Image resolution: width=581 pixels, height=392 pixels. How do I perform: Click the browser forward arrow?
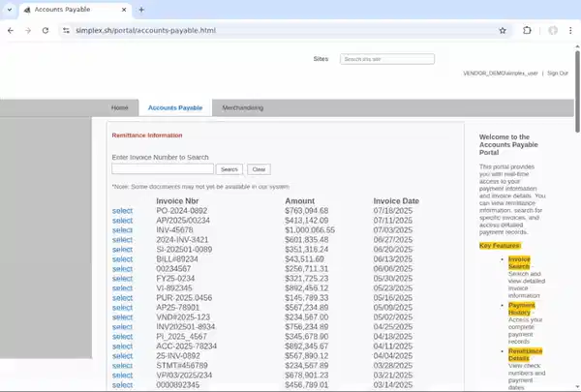[28, 30]
